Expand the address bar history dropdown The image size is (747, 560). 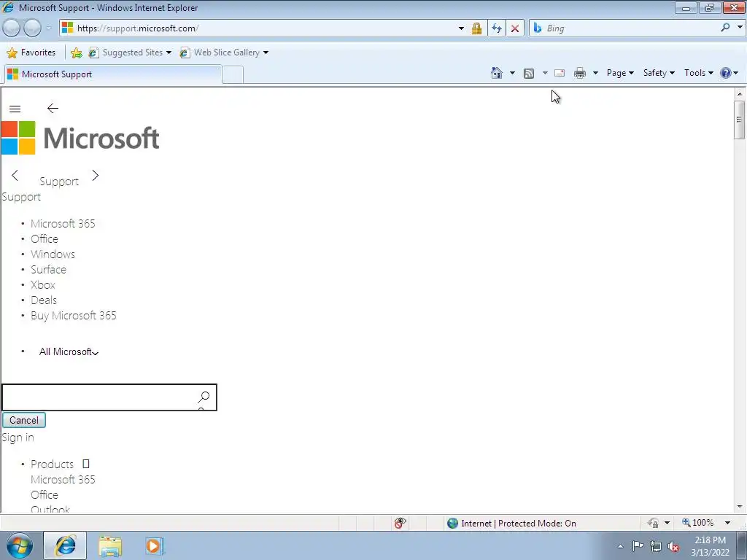(x=461, y=28)
